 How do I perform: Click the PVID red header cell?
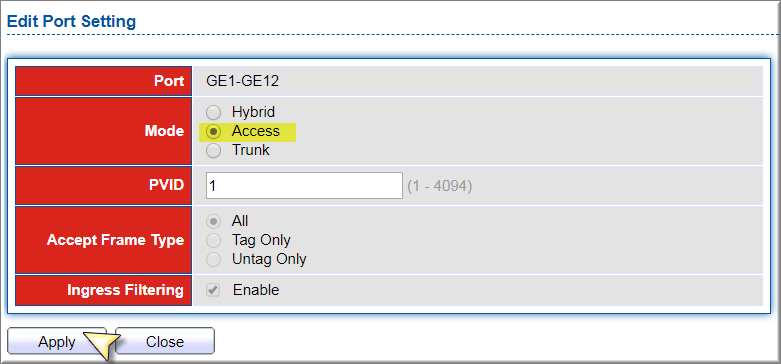[x=103, y=186]
